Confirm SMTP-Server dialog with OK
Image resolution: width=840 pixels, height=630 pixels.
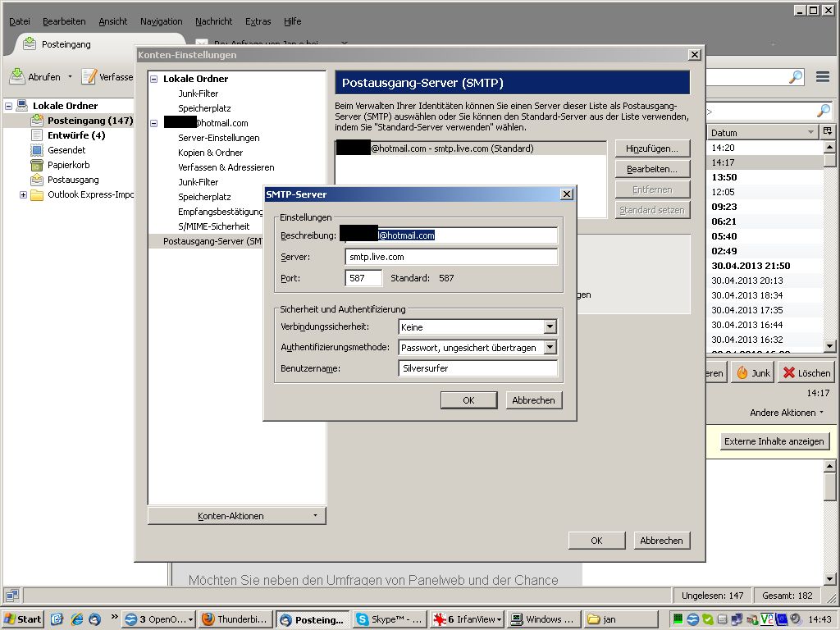pyautogui.click(x=468, y=400)
